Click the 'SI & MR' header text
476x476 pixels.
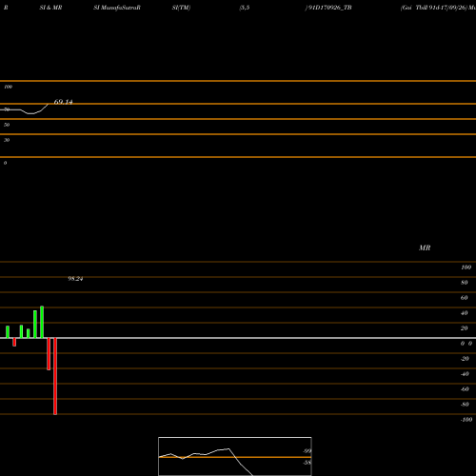click(50, 8)
